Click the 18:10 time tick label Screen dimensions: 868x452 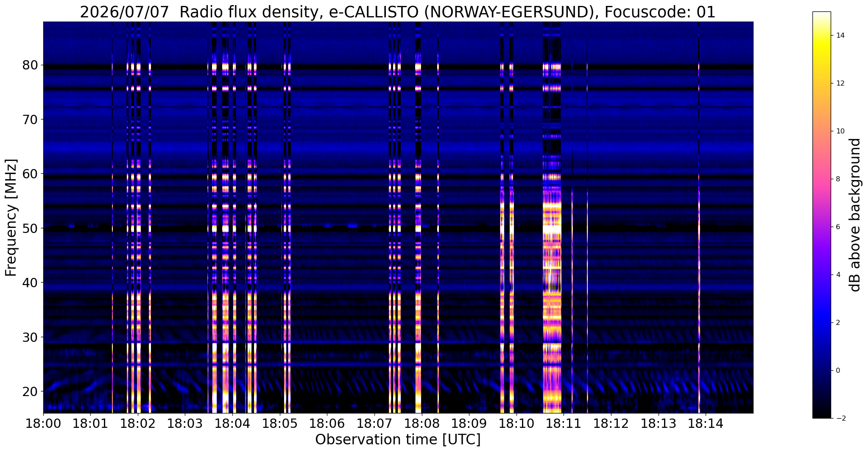516,424
